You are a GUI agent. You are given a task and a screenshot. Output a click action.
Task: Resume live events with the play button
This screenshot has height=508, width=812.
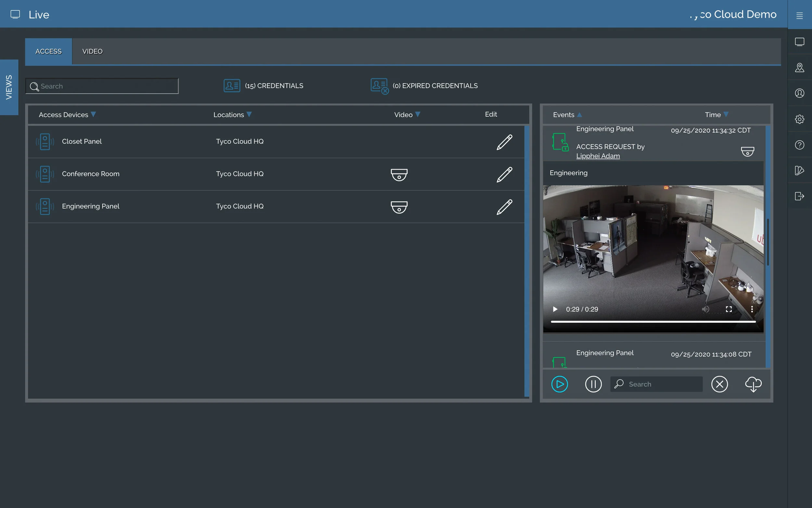(559, 384)
